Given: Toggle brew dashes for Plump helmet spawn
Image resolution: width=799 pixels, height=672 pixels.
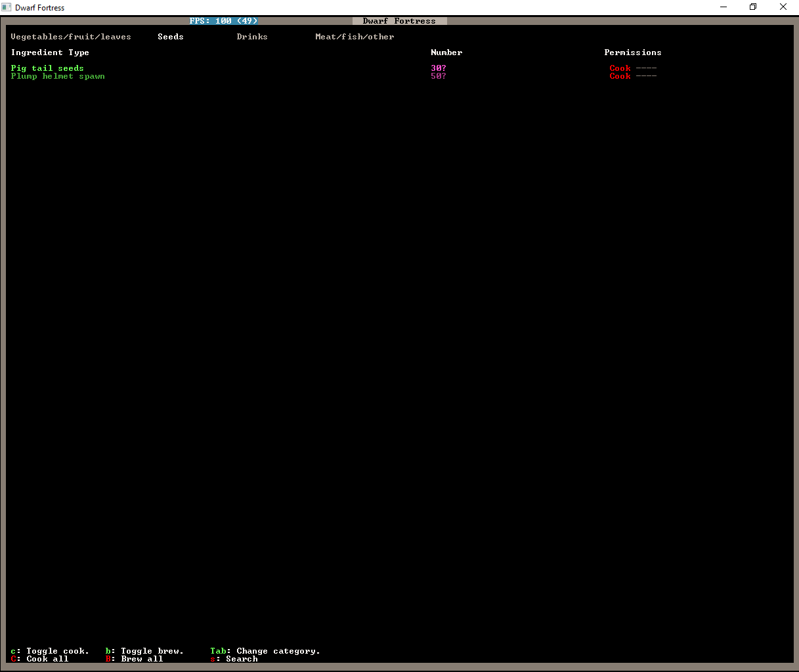Looking at the screenshot, I should pyautogui.click(x=646, y=76).
